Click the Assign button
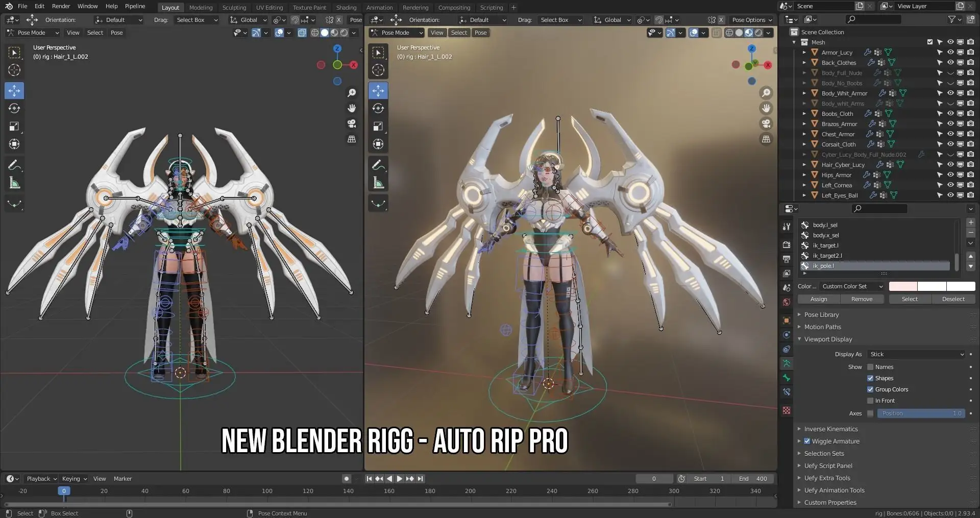 pyautogui.click(x=818, y=299)
